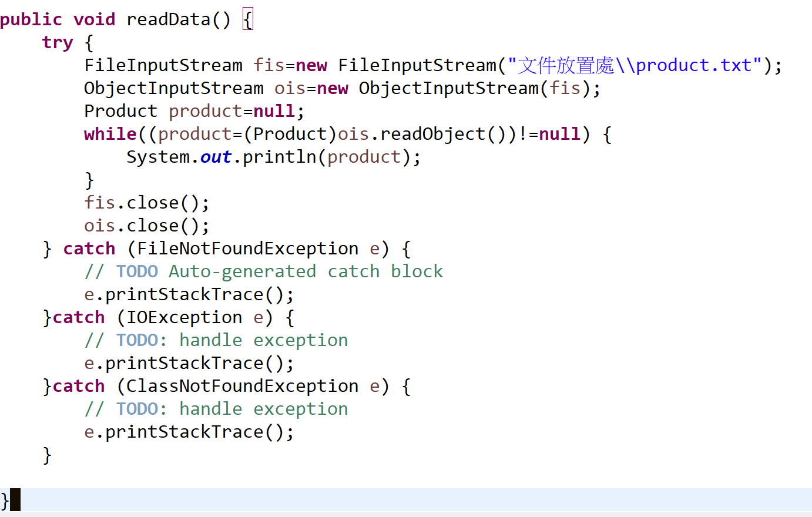Click the "catch" keyword before IOException
Screen dimensions: 812x517
coord(79,317)
